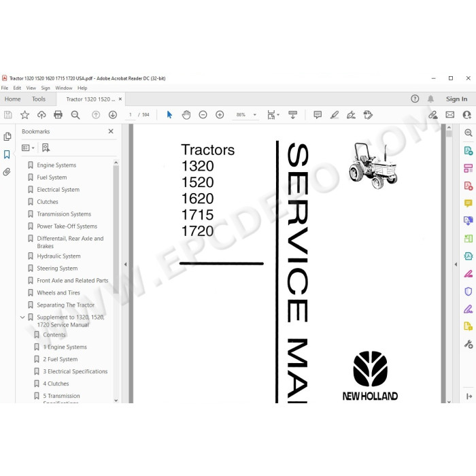Screen dimensions: 476x476
Task: Open notifications bell icon
Action: (430, 99)
